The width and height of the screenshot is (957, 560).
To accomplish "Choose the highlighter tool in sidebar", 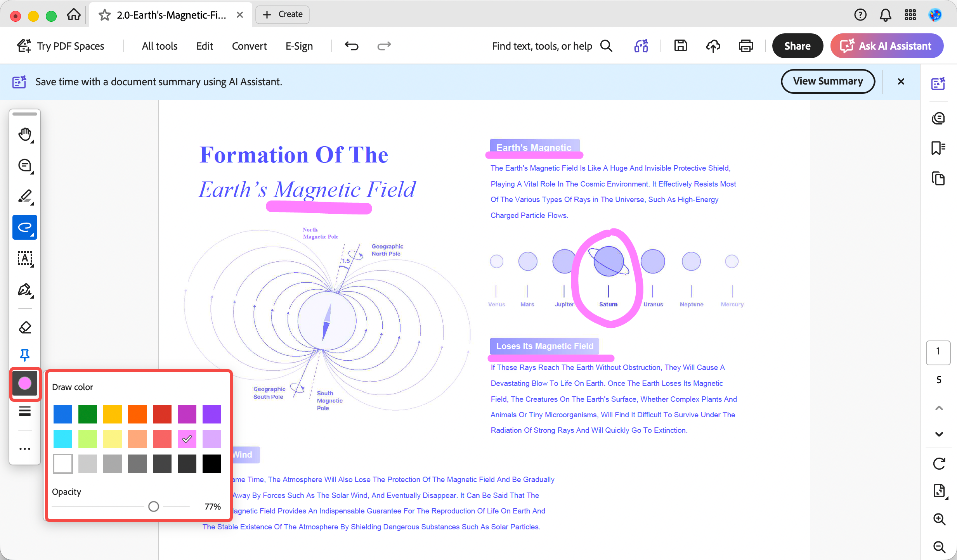I will [x=25, y=197].
